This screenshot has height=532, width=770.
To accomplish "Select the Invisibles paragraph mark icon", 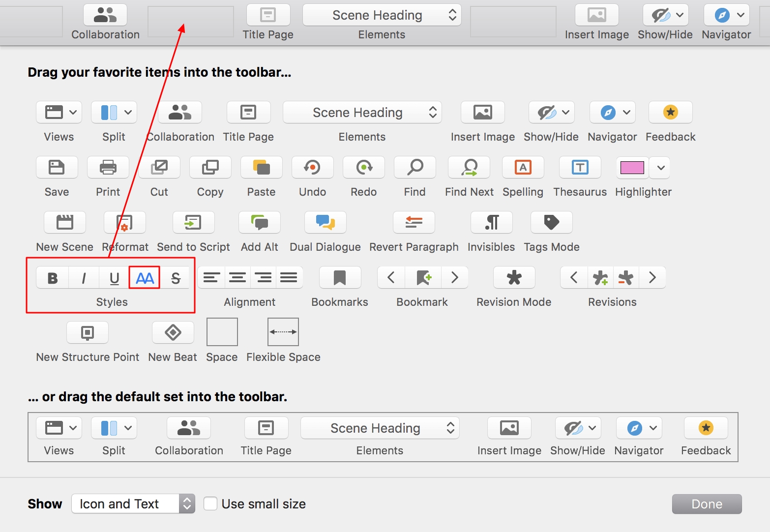I will pyautogui.click(x=491, y=223).
